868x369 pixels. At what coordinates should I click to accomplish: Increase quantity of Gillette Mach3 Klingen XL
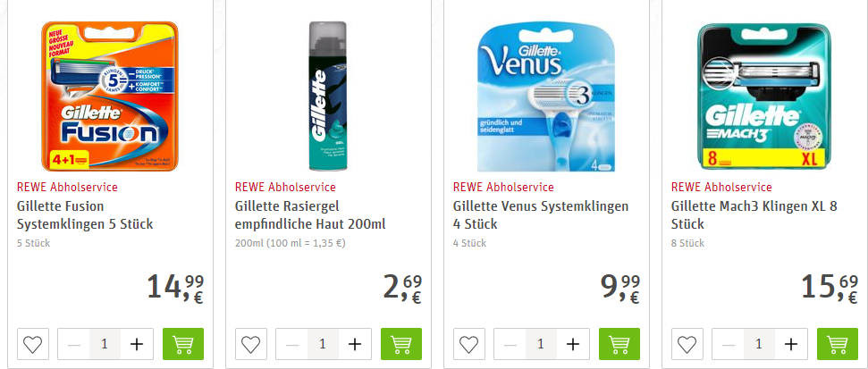click(790, 344)
